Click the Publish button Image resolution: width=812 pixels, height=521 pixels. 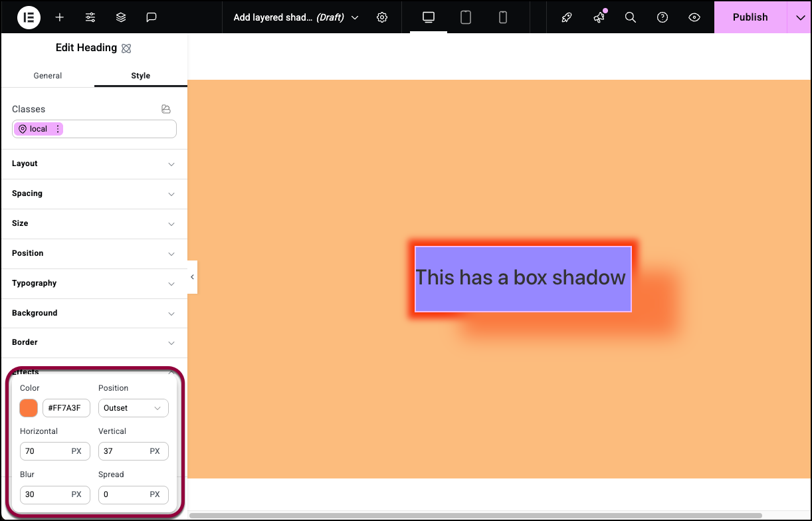pyautogui.click(x=750, y=17)
